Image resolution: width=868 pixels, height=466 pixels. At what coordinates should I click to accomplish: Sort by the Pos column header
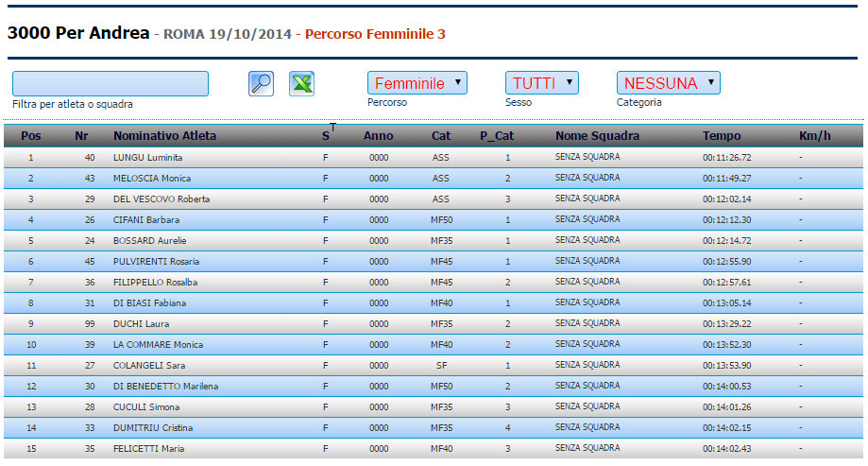31,136
